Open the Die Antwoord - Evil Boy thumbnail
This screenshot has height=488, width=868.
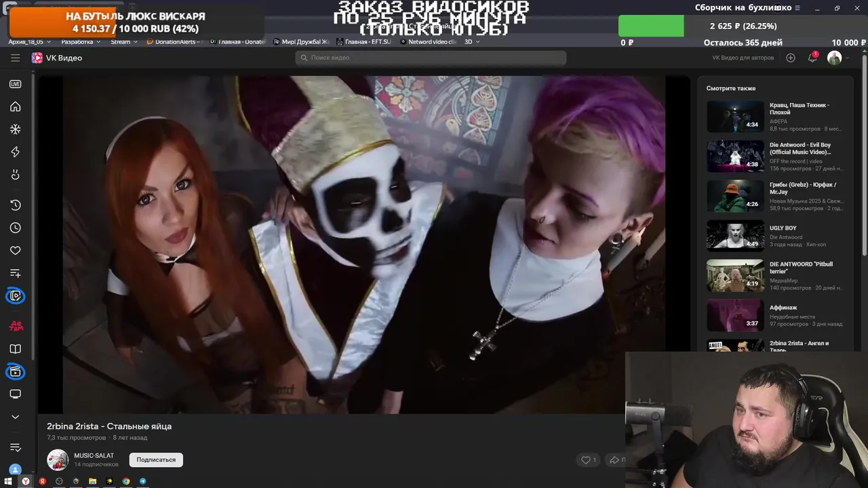click(735, 156)
